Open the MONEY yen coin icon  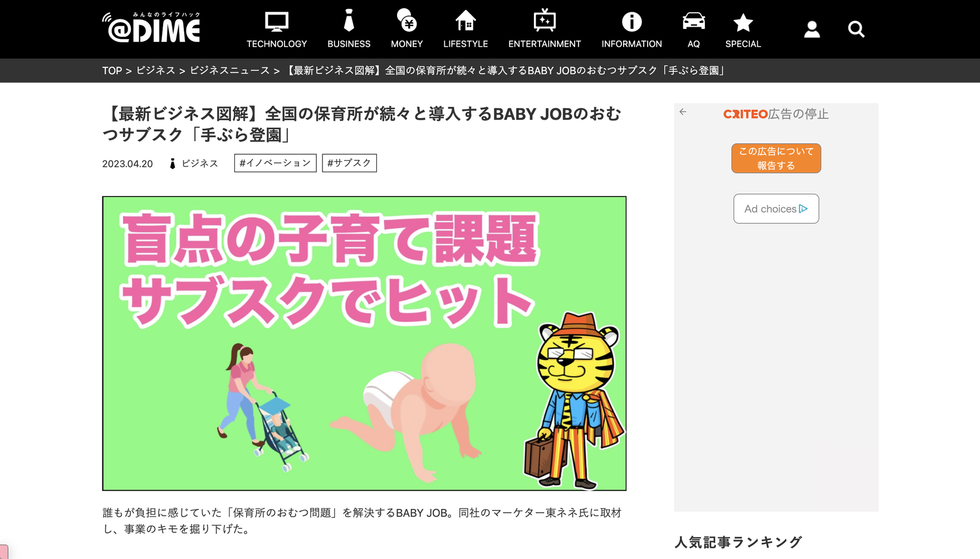tap(407, 21)
